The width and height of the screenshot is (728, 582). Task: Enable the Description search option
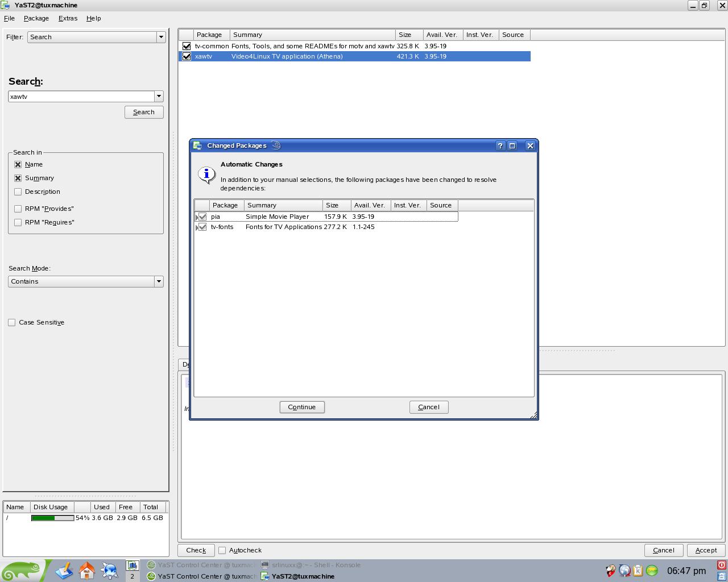(18, 192)
